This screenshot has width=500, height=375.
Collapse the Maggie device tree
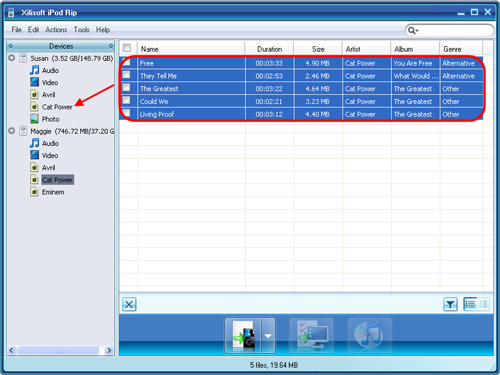[x=12, y=131]
